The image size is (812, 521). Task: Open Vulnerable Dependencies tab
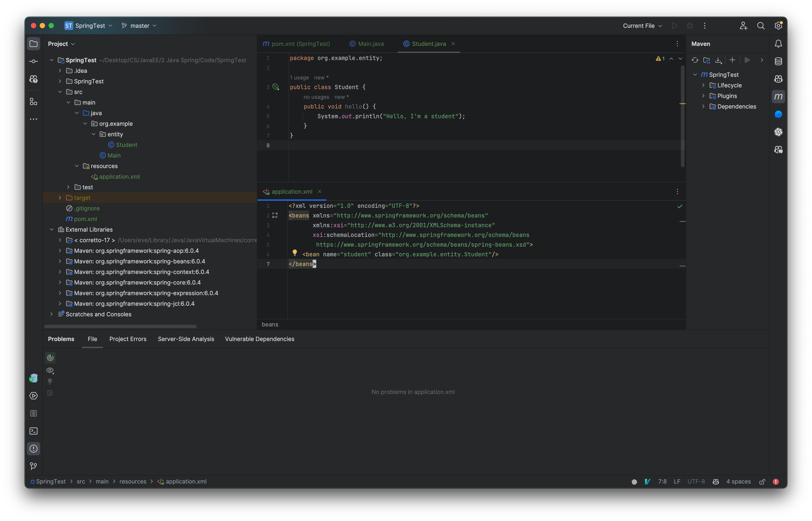point(259,339)
